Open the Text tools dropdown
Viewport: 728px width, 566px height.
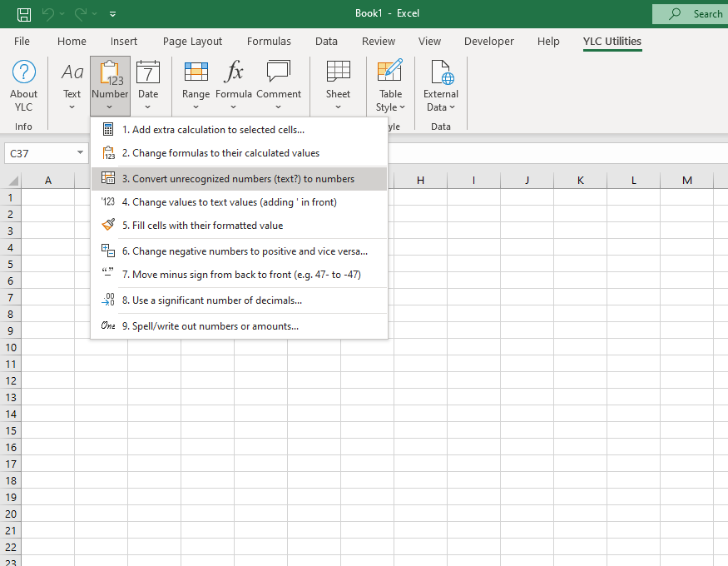click(72, 86)
